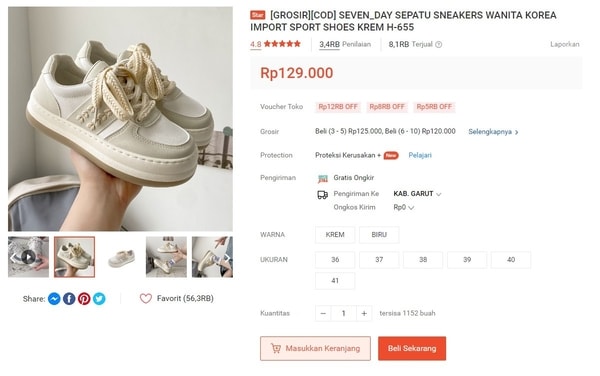Select KREM color option
The height and width of the screenshot is (376, 600).
click(x=335, y=235)
